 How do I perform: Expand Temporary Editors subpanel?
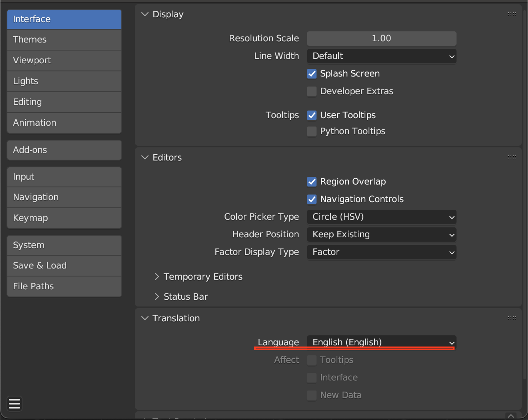[157, 277]
